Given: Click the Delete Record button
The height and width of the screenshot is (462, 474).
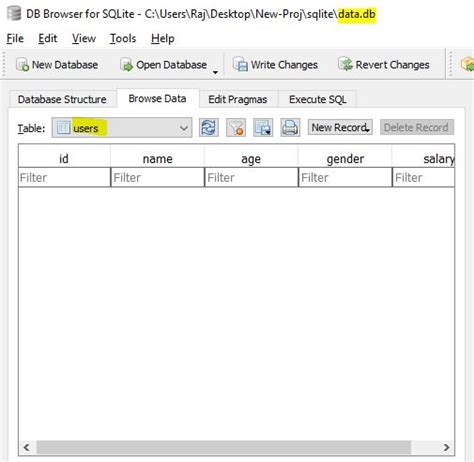Looking at the screenshot, I should click(417, 128).
